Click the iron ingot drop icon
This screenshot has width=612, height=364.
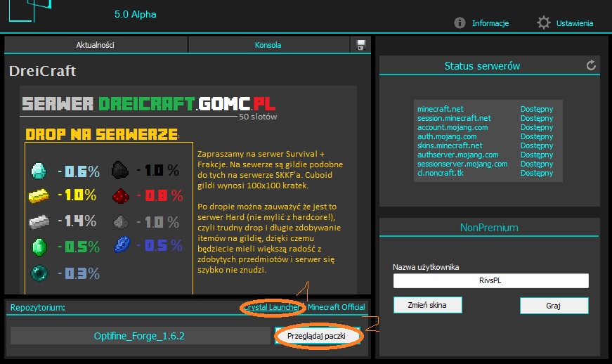coord(39,221)
